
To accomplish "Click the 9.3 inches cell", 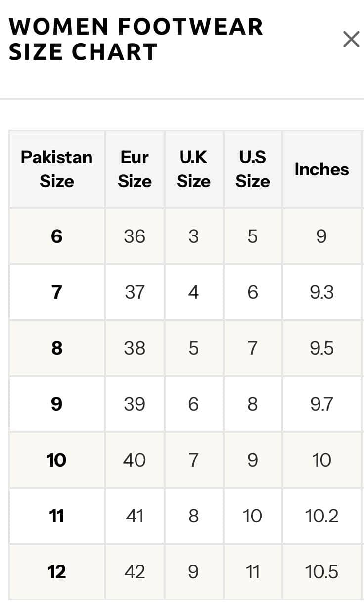I will coord(321,292).
